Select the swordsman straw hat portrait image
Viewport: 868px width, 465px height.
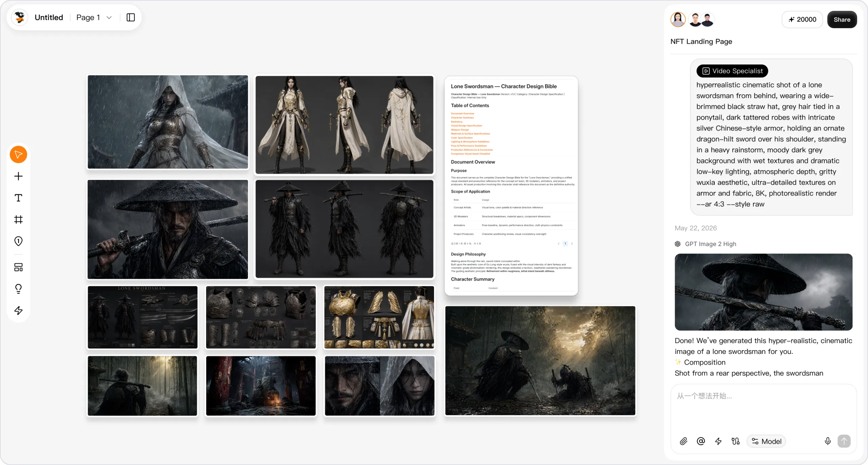point(168,229)
